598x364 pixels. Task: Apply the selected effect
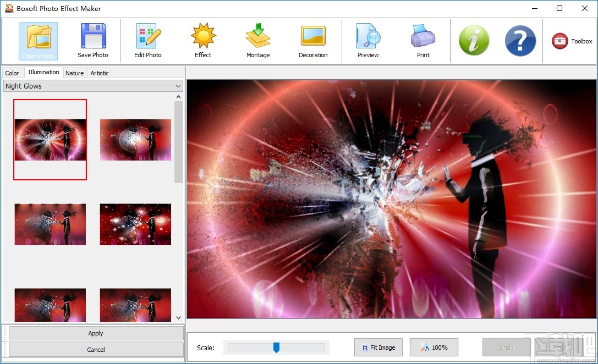tap(95, 333)
